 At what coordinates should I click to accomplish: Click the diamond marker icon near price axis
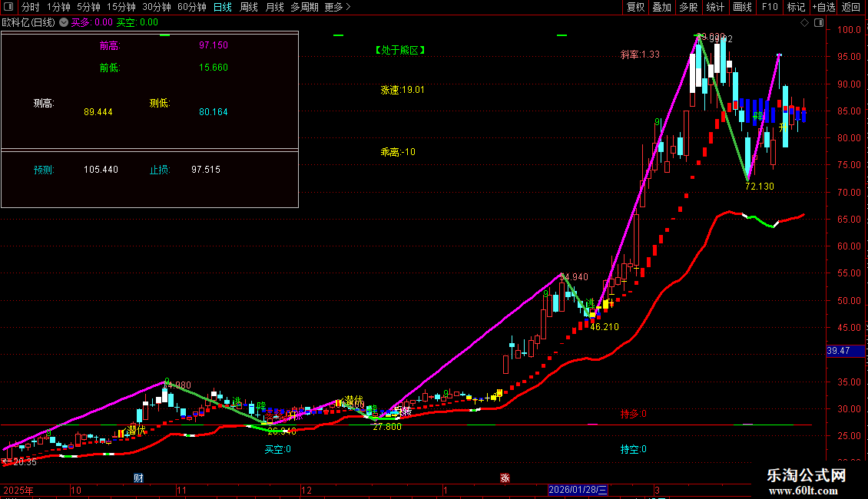tap(805, 23)
